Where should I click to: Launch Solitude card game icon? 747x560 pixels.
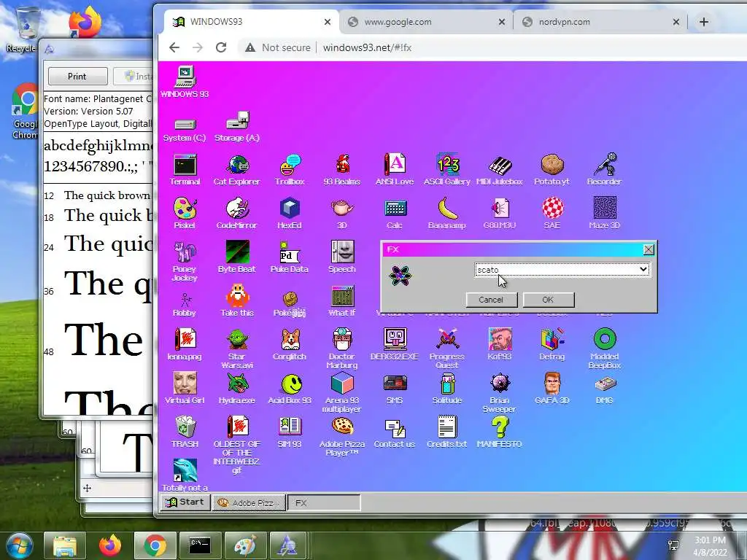click(447, 389)
